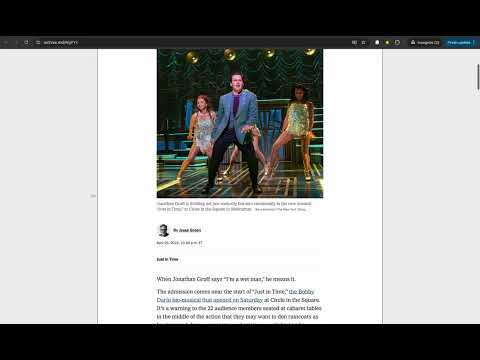Image resolution: width=480 pixels, height=360 pixels.
Task: Open site information icon beside the address
Action: point(38,42)
